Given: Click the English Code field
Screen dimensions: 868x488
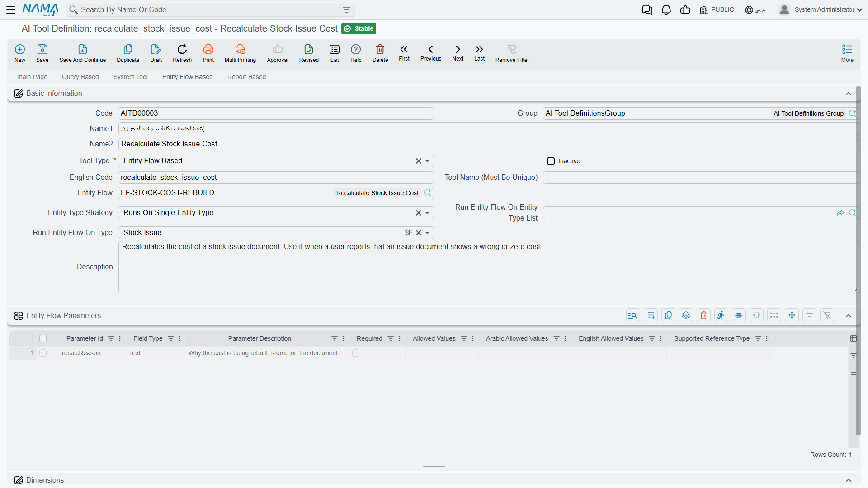Looking at the screenshot, I should tap(276, 178).
